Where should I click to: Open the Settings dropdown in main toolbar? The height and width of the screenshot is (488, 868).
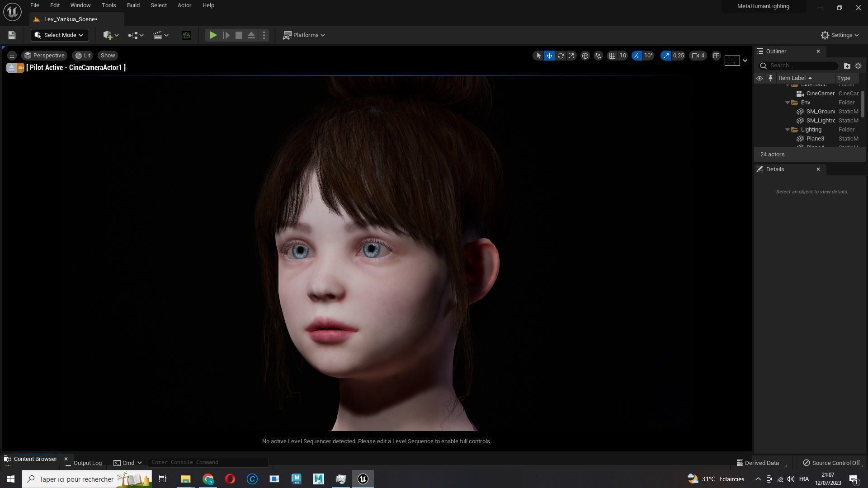coord(840,35)
